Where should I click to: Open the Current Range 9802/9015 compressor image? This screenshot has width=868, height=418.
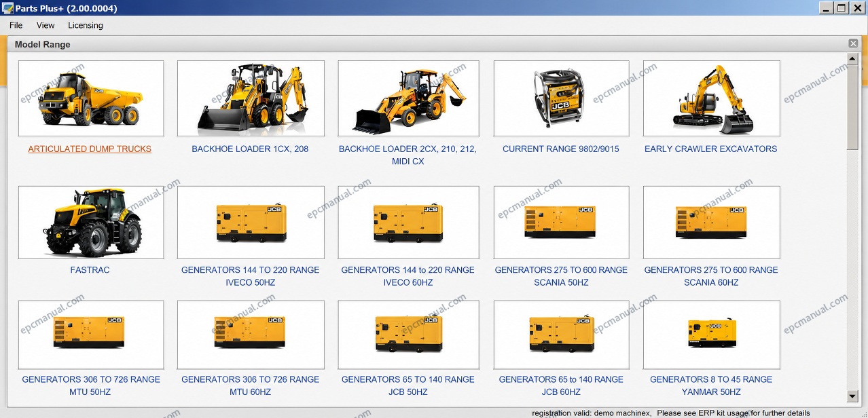click(x=561, y=98)
